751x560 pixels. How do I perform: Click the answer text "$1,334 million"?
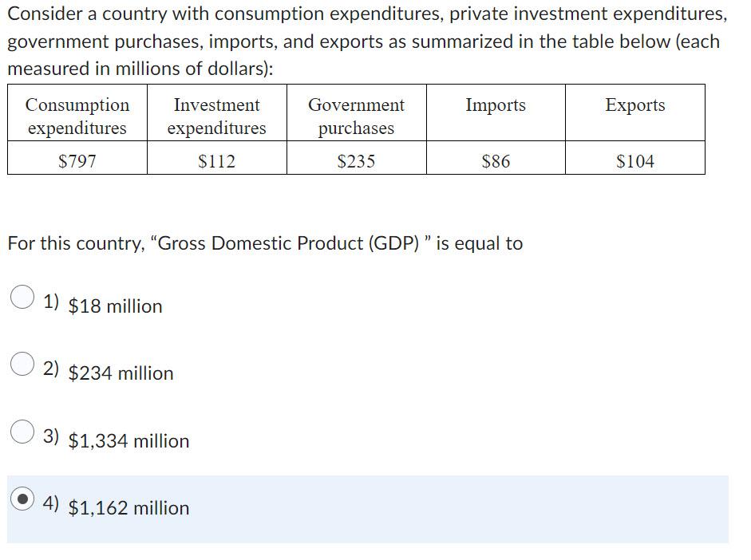click(x=128, y=441)
